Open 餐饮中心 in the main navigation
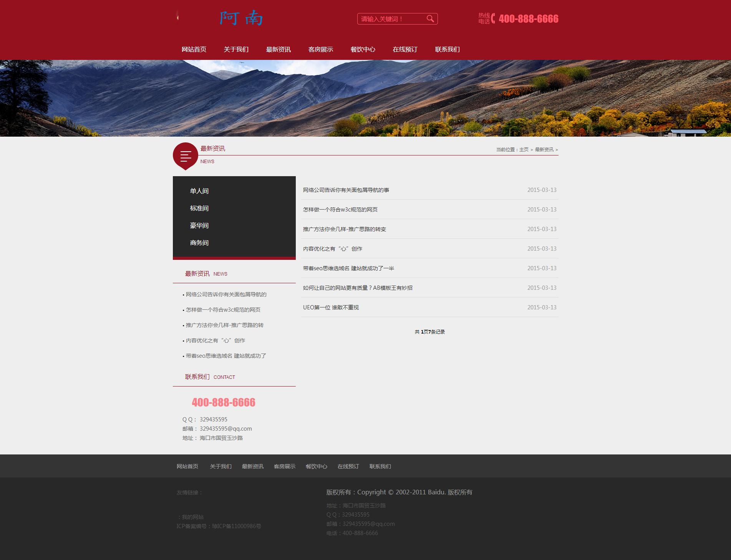 [363, 50]
